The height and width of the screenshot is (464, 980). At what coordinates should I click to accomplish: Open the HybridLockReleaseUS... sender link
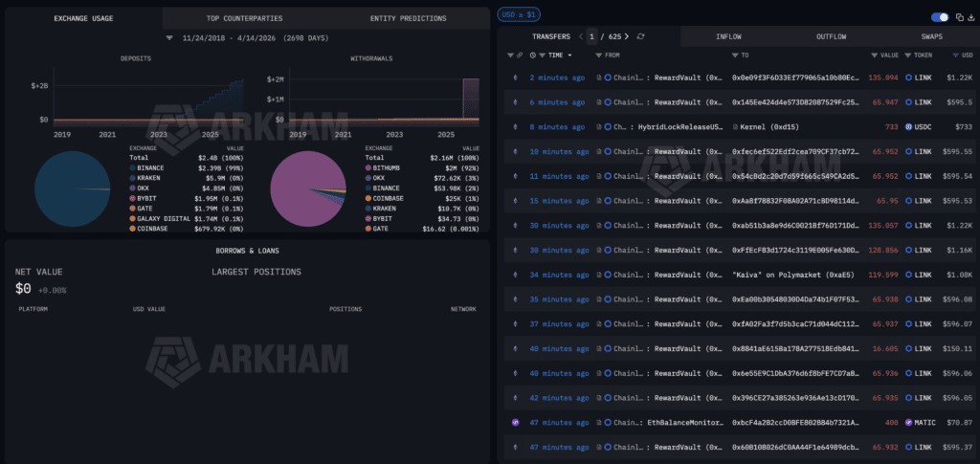pos(680,127)
